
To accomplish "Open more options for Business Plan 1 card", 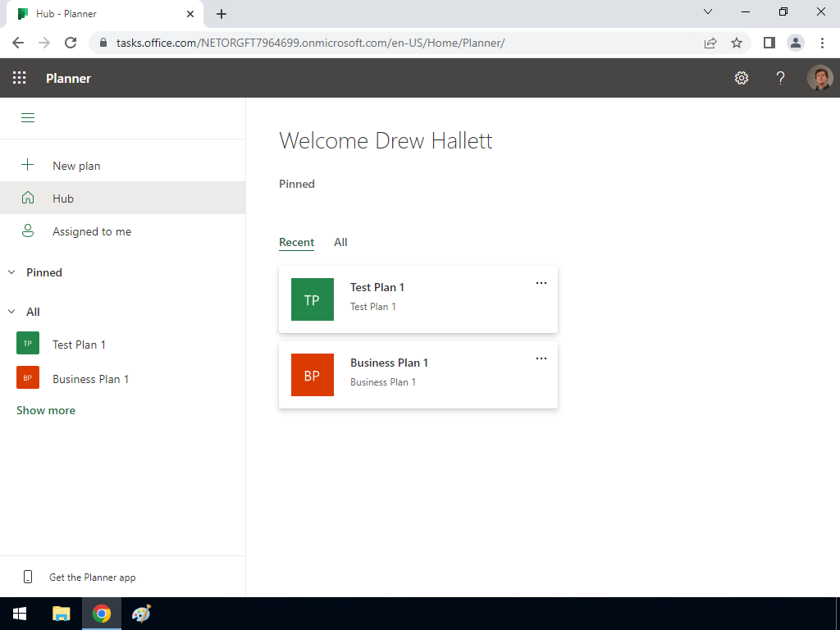I will (x=541, y=358).
